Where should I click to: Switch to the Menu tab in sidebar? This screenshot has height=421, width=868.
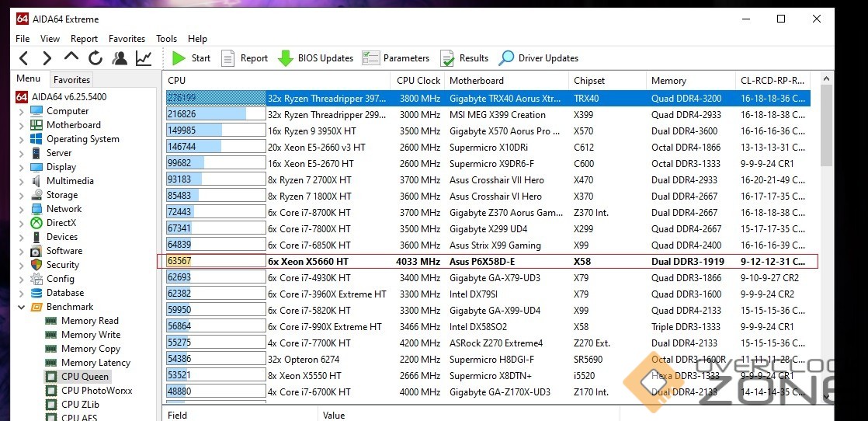[x=28, y=78]
